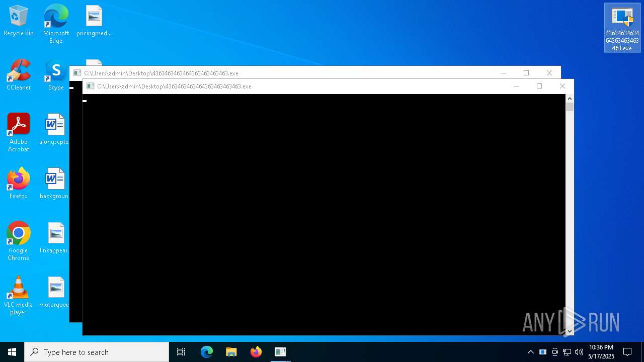Select the motorgove image file icon
This screenshot has width=644, height=362.
point(54,293)
